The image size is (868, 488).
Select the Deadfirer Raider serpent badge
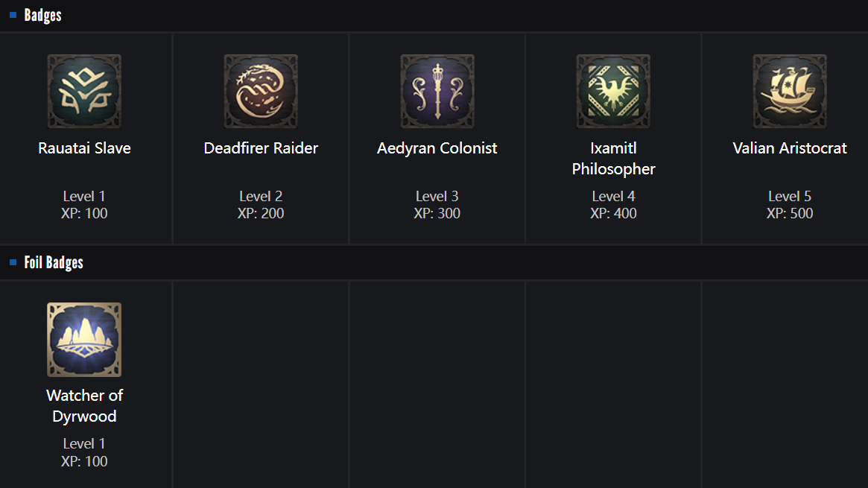[x=261, y=92]
